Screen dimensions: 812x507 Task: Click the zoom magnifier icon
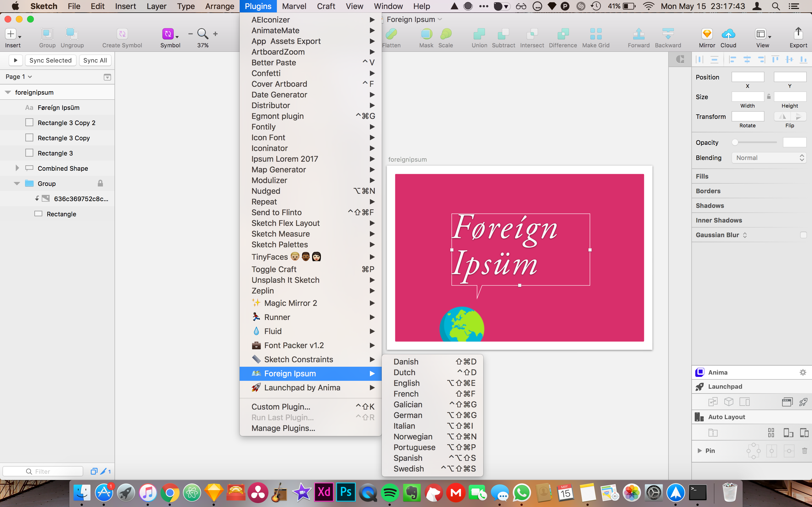tap(203, 34)
